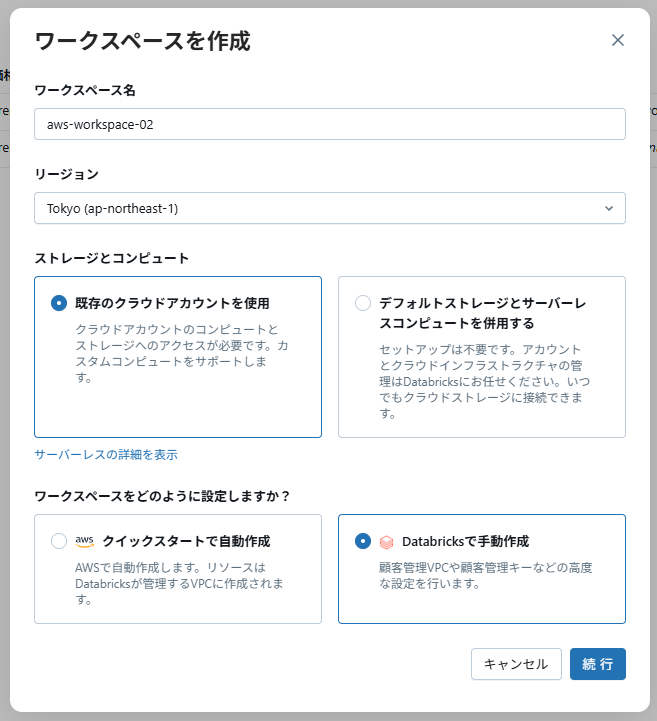The height and width of the screenshot is (721, 657).
Task: Click the region dropdown chevron arrow
Action: click(609, 208)
